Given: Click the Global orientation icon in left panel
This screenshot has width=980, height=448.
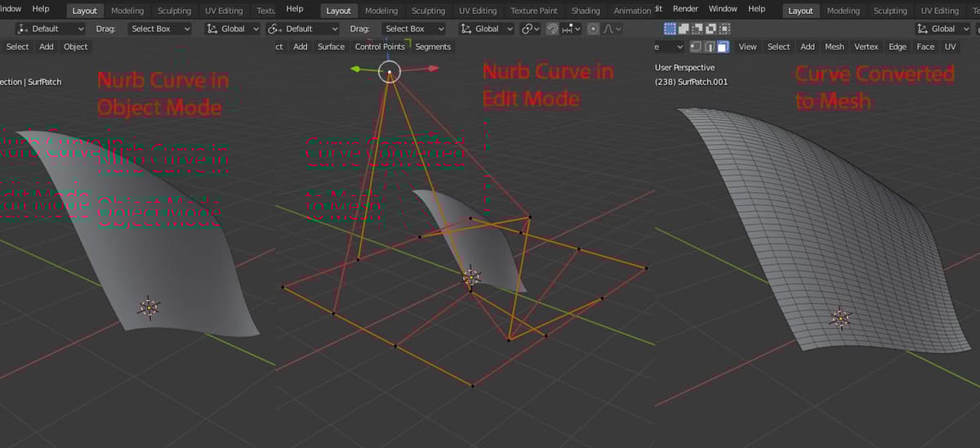Looking at the screenshot, I should (x=212, y=29).
